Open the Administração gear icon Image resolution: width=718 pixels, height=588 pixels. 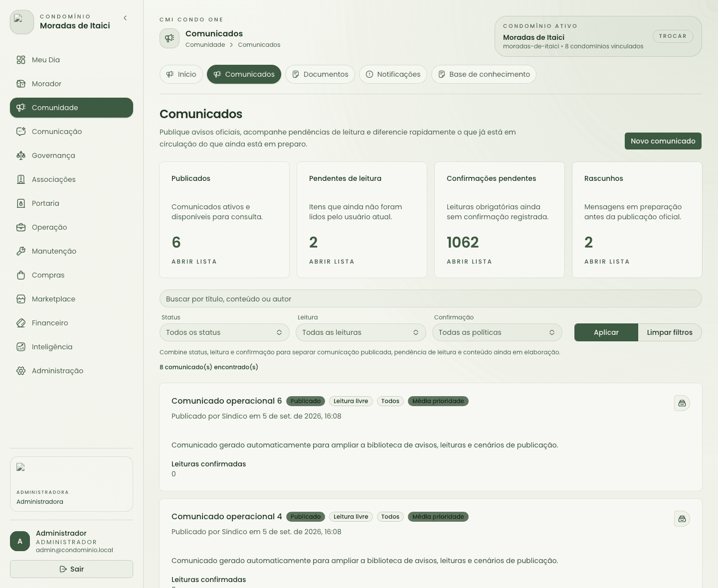[21, 371]
